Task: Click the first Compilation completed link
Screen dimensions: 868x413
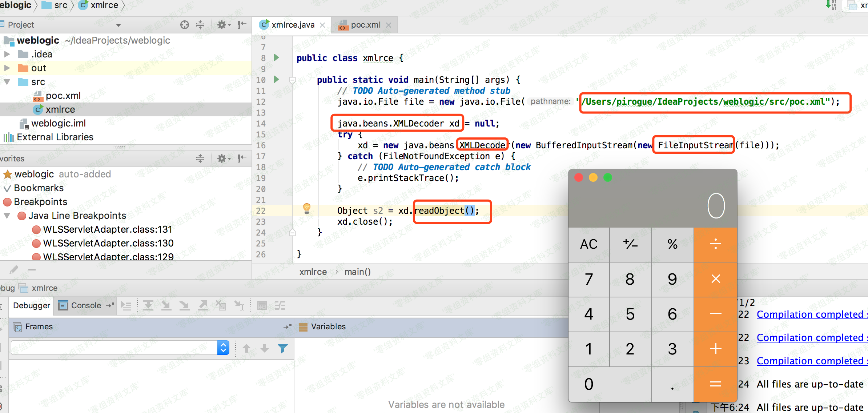Action: tap(810, 314)
